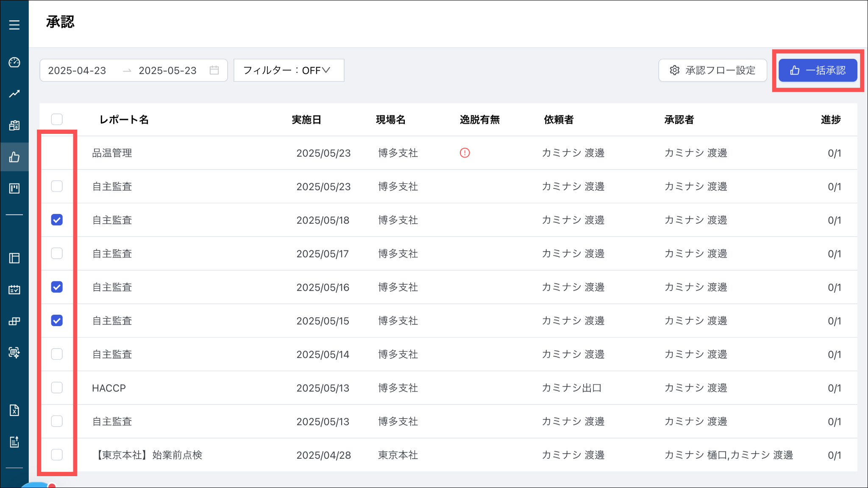This screenshot has width=868, height=488.
Task: Select the thumbs-up approval sidebar icon
Action: pos(14,158)
